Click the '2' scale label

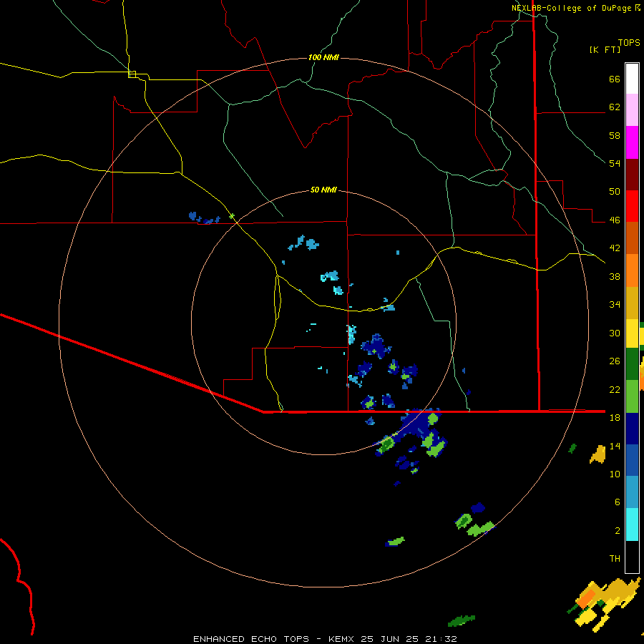click(x=618, y=531)
